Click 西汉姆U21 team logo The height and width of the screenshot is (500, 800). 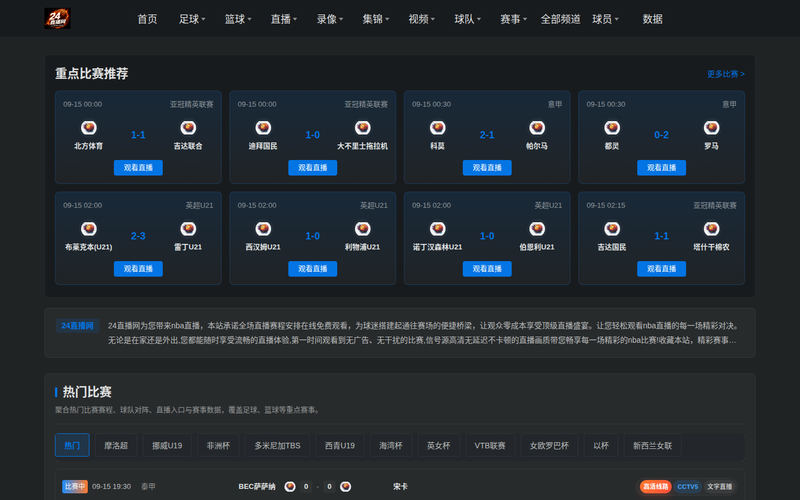tap(263, 229)
